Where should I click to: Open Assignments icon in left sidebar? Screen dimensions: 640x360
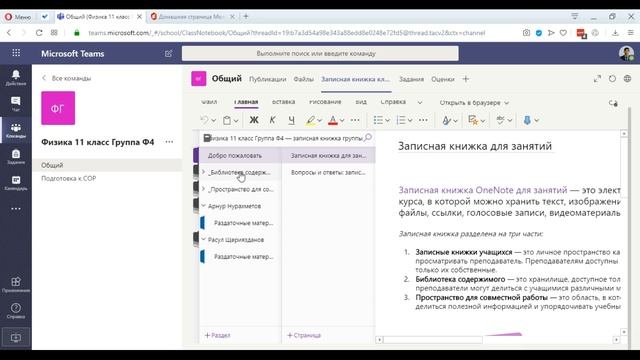16,157
